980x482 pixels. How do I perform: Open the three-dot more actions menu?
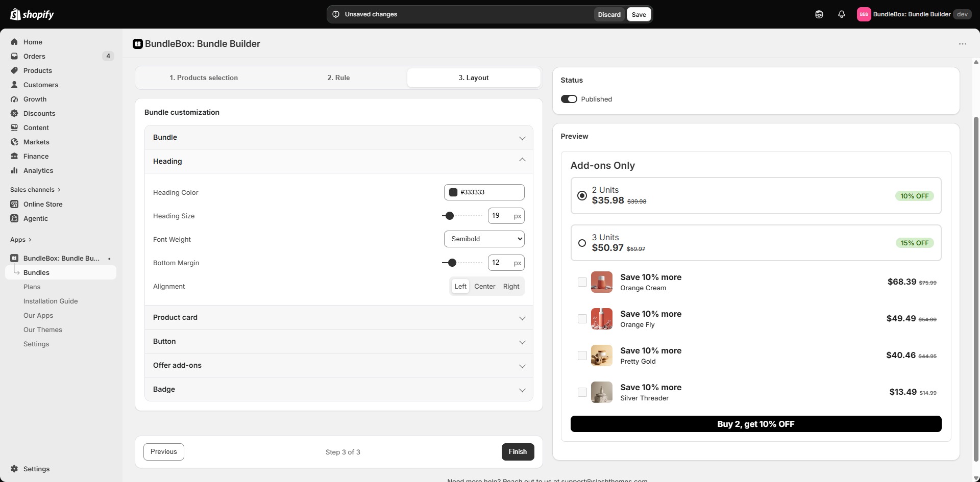963,44
